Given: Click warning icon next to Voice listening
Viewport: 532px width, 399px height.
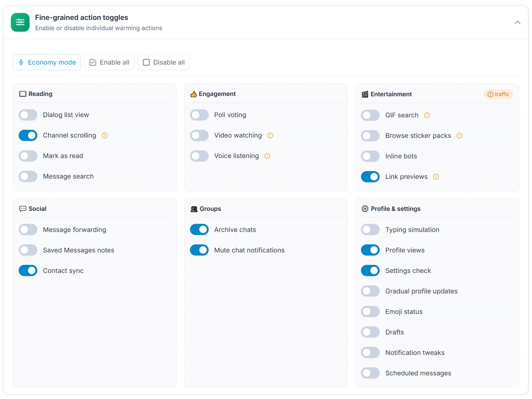Looking at the screenshot, I should (267, 156).
